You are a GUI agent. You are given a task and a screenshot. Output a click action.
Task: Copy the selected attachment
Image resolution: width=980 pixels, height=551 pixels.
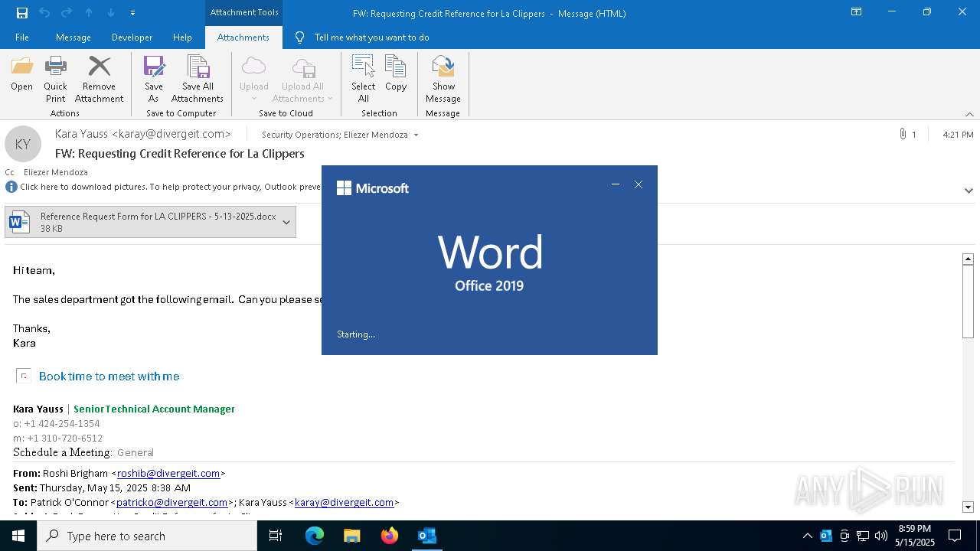pos(396,74)
